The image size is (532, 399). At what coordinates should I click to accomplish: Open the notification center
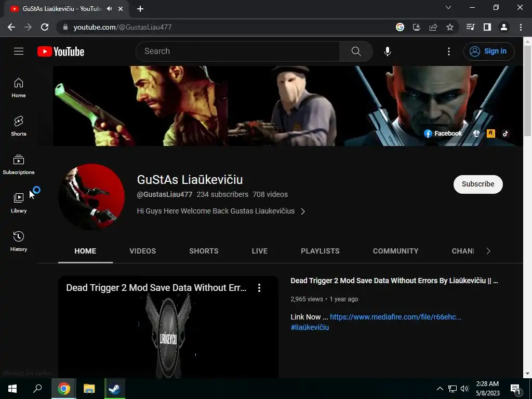[x=516, y=389]
